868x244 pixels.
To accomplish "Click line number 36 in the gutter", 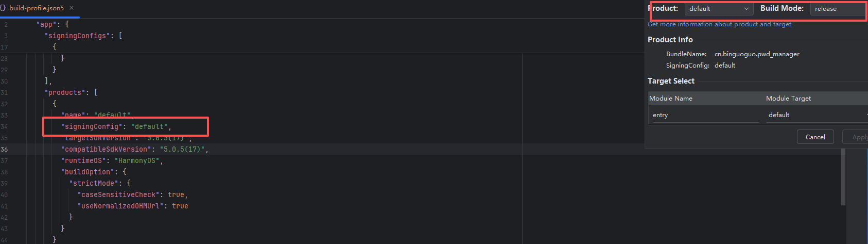I will coord(4,150).
